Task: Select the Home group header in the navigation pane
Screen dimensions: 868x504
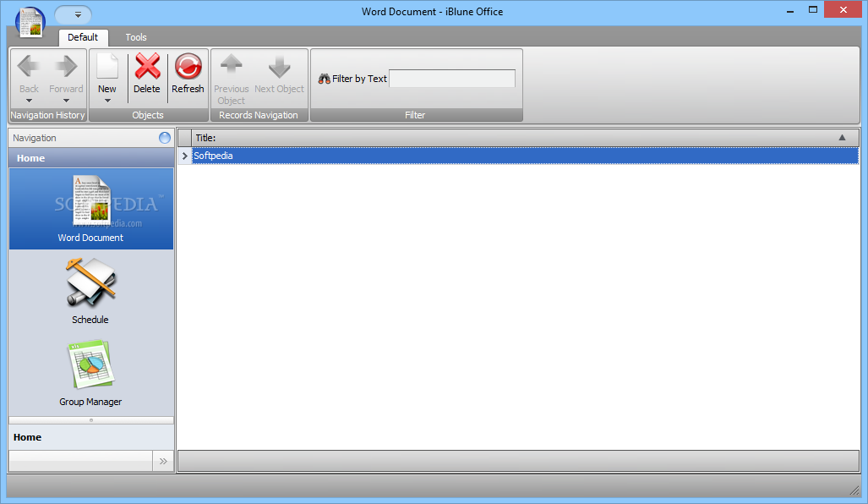Action: pos(91,158)
